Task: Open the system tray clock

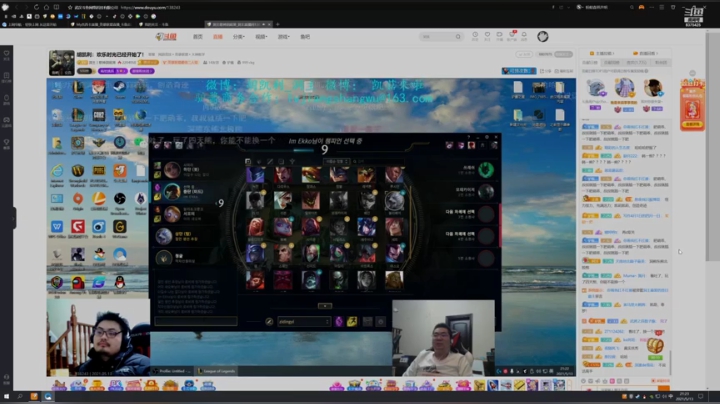Action: pyautogui.click(x=685, y=396)
